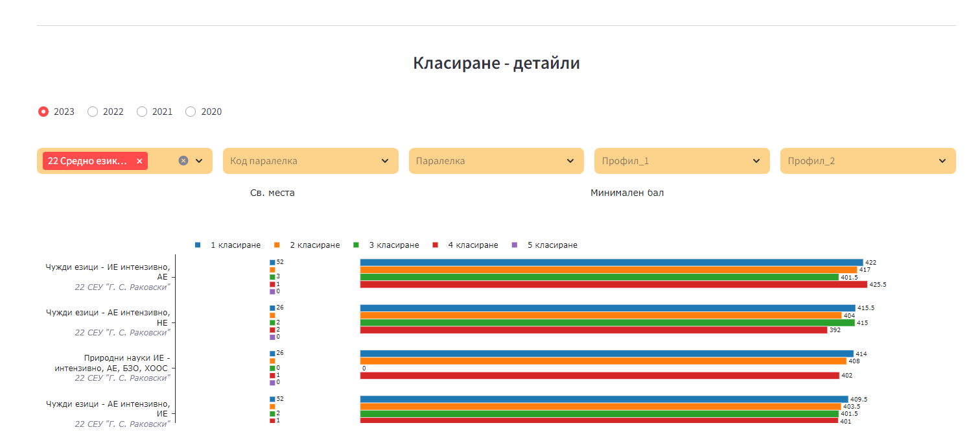Click the red 425.5 minimum score bar
The height and width of the screenshot is (447, 980).
[x=613, y=284]
